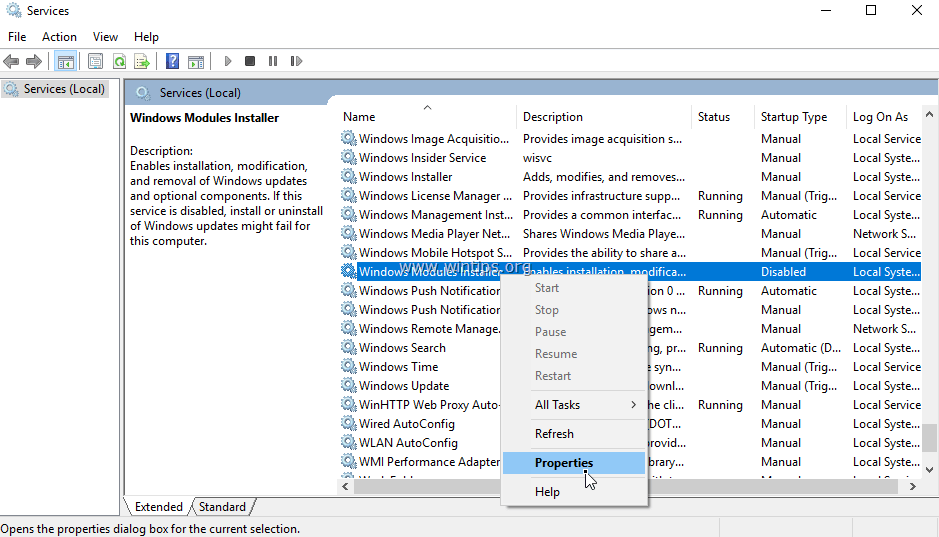The height and width of the screenshot is (537, 939).
Task: Open the File menu
Action: point(17,37)
